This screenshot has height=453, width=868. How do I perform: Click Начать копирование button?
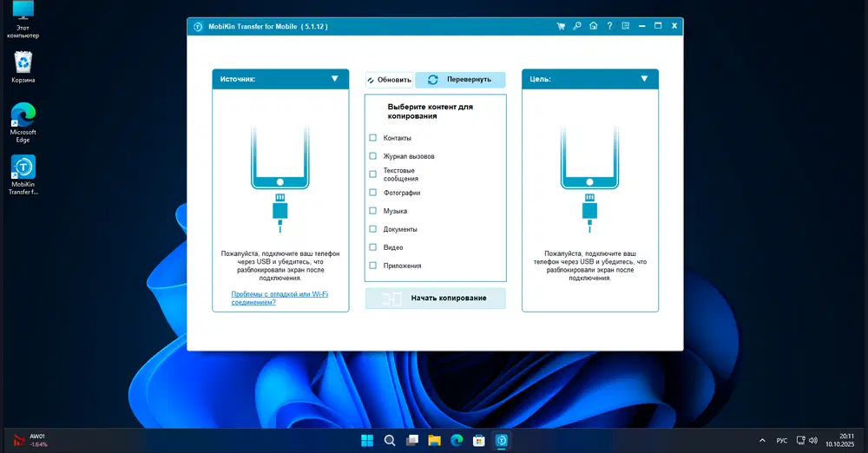click(435, 298)
